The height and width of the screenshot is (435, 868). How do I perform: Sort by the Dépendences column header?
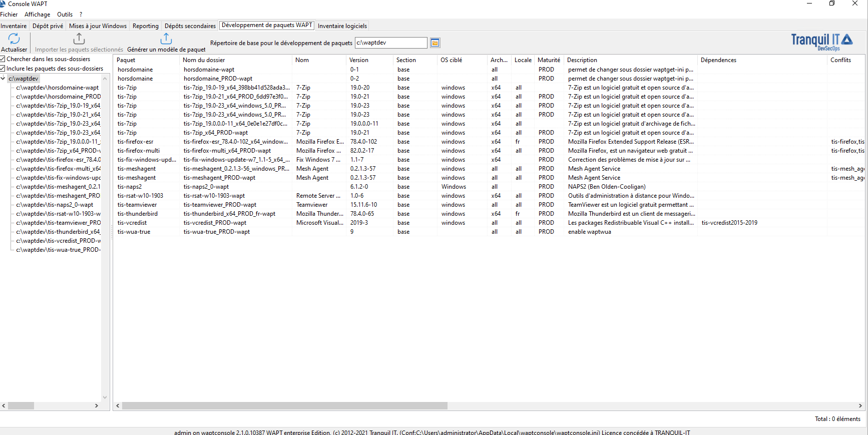tap(762, 60)
